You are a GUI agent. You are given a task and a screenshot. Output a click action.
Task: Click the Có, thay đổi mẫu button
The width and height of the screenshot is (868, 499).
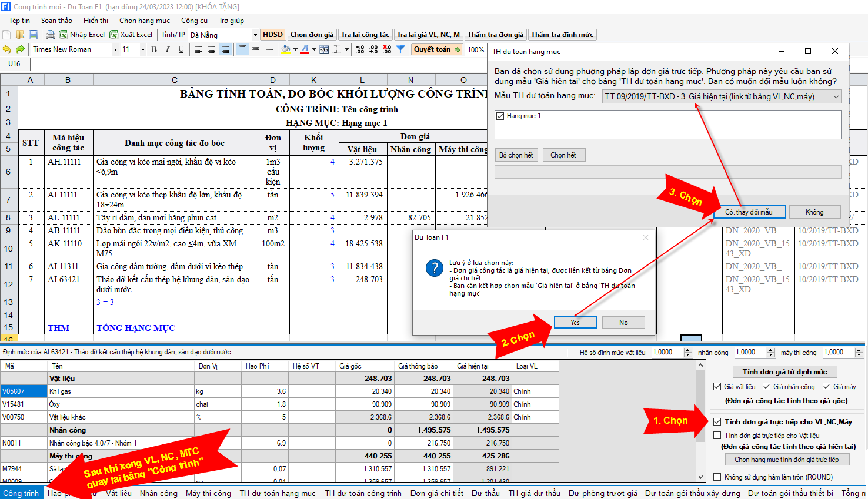(749, 212)
